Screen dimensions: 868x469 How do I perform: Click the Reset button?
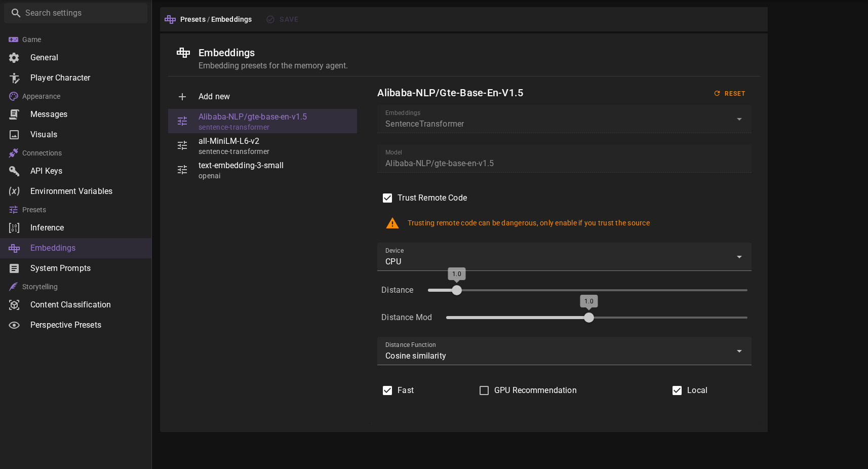(730, 94)
